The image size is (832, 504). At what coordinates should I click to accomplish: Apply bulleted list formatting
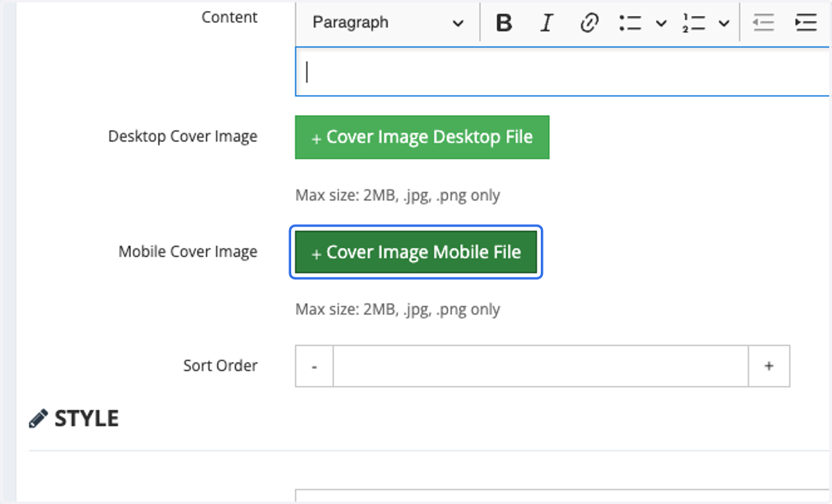[632, 23]
